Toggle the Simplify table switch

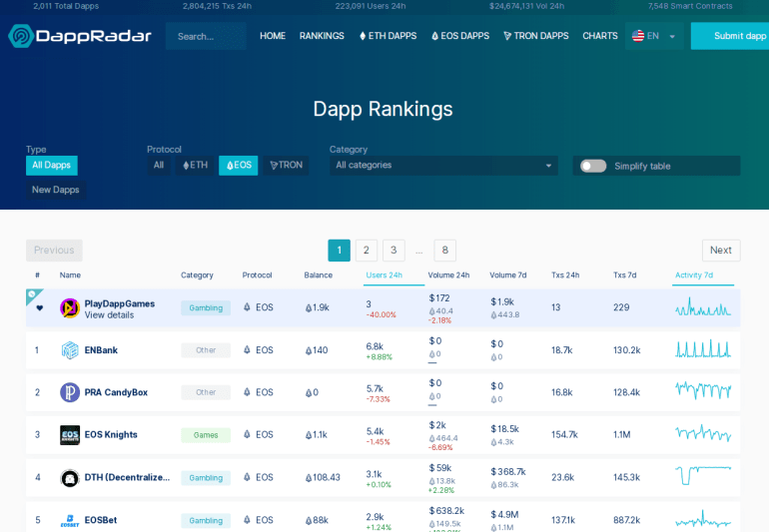(x=593, y=166)
